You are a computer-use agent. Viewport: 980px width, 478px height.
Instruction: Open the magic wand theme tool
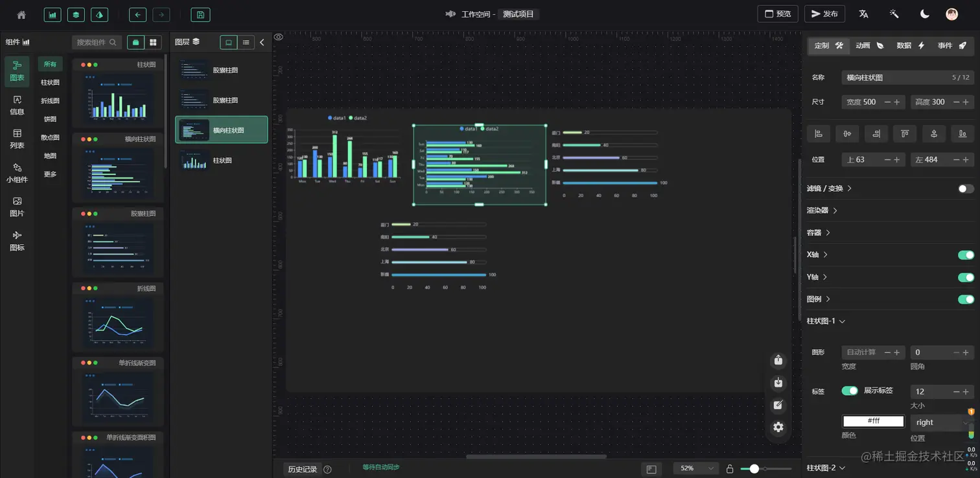click(894, 14)
